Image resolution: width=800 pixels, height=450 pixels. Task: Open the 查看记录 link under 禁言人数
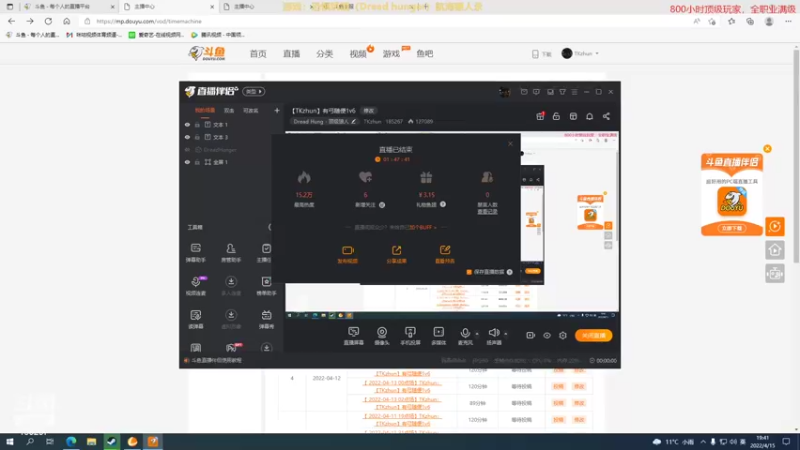[487, 211]
